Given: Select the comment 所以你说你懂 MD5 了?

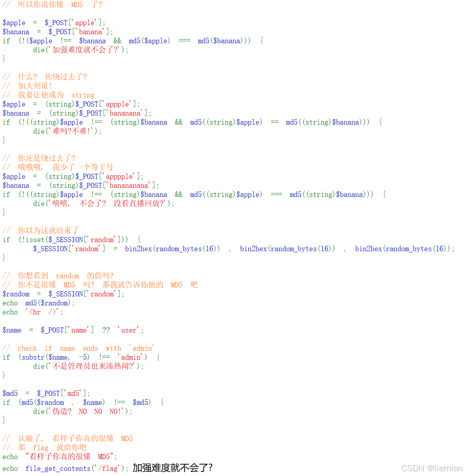Looking at the screenshot, I should pyautogui.click(x=51, y=5).
